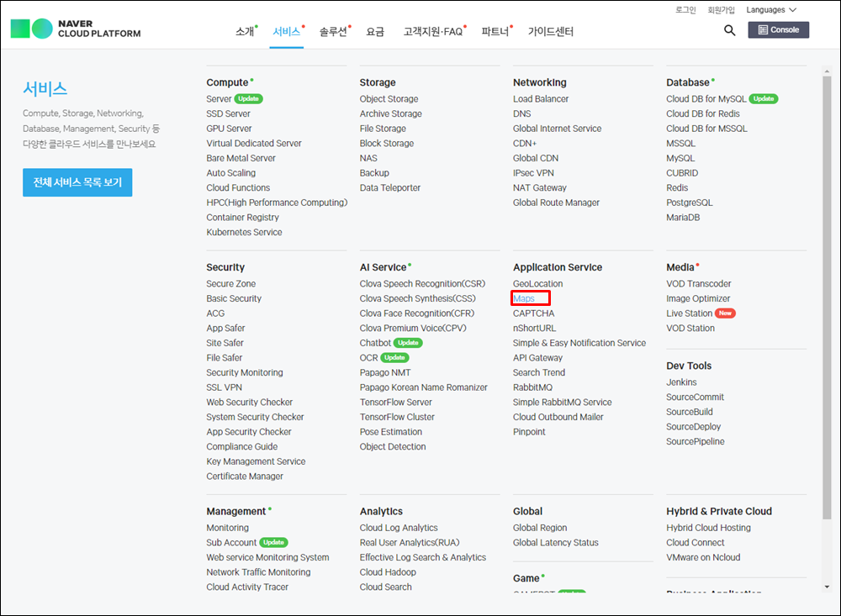Screen dimensions: 841x616
Task: Select Cloud Outbound Mailer
Action: (x=558, y=417)
